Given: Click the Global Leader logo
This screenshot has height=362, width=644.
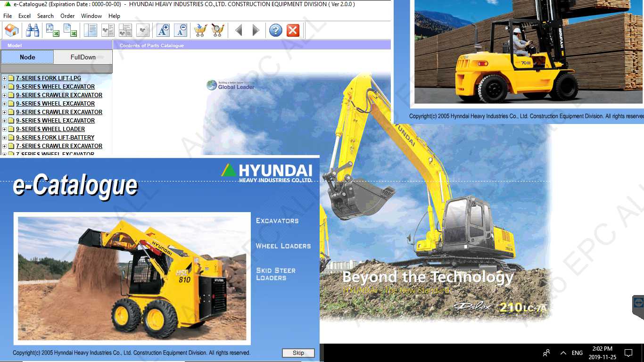Looking at the screenshot, I should (x=231, y=85).
